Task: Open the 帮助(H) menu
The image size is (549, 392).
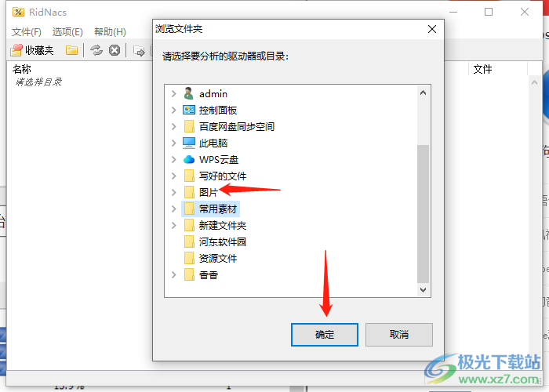Action: 110,32
